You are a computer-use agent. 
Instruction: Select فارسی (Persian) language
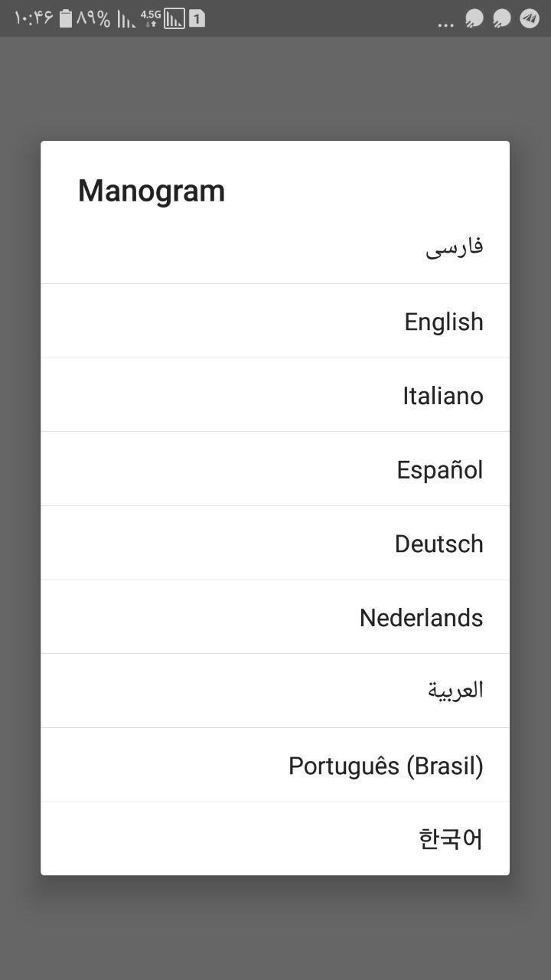pos(454,247)
